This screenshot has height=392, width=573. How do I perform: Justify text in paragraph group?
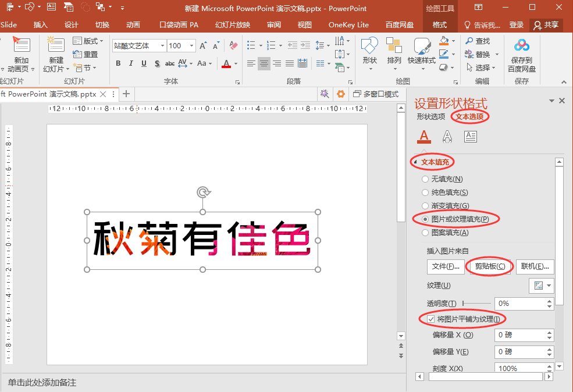pyautogui.click(x=290, y=63)
